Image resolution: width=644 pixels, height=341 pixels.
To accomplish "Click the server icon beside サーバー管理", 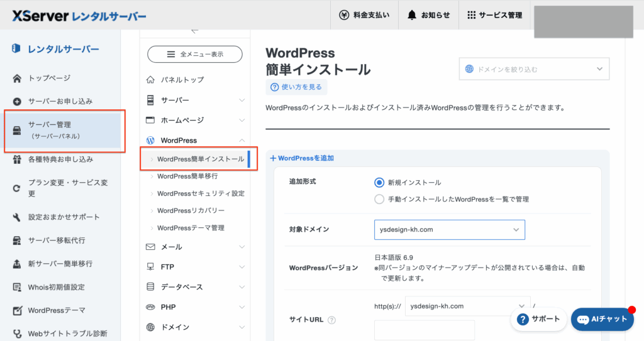I will point(17,131).
